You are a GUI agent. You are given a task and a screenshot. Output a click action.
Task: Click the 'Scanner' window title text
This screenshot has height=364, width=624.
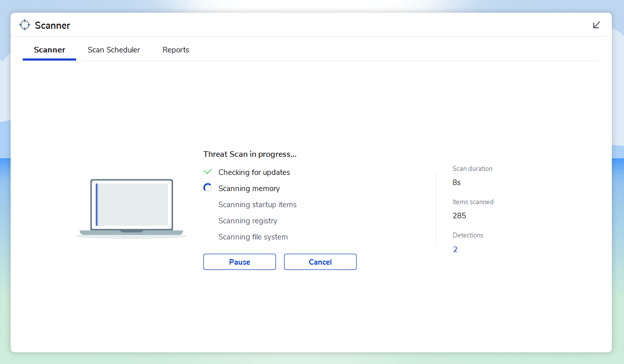[x=52, y=25]
